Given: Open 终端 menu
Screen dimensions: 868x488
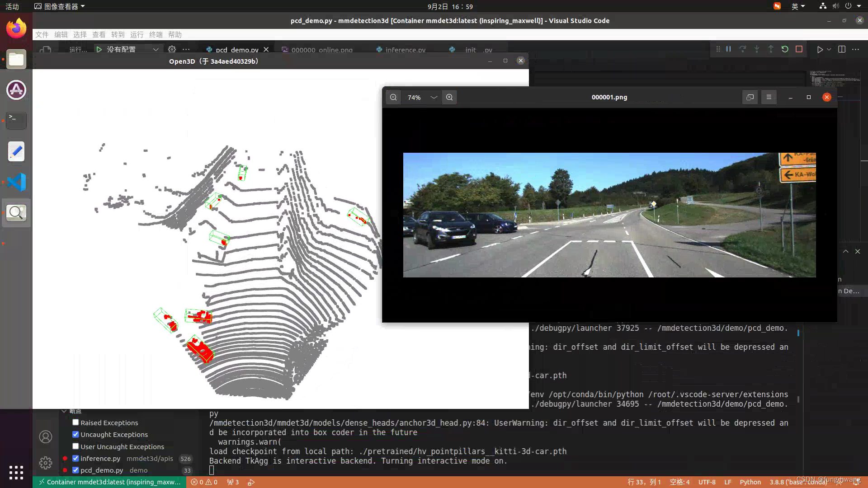Looking at the screenshot, I should (156, 35).
